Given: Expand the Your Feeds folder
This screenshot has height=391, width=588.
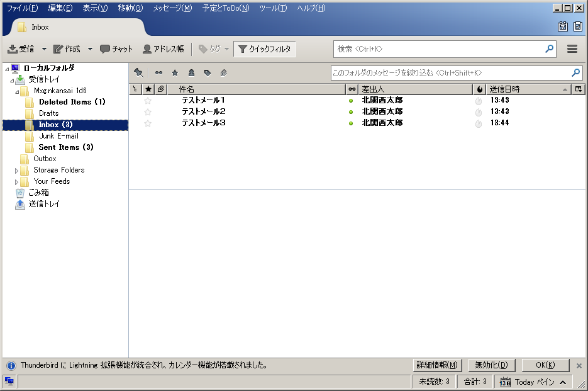Looking at the screenshot, I should [x=17, y=182].
